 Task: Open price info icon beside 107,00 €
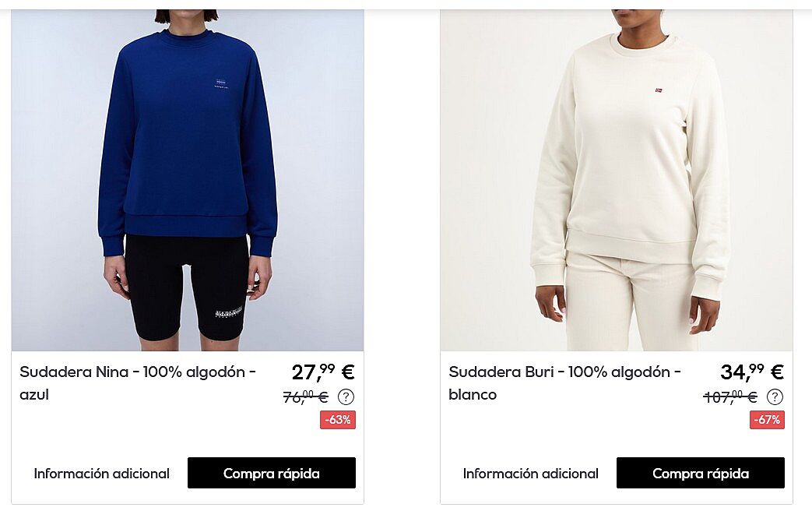click(x=775, y=396)
